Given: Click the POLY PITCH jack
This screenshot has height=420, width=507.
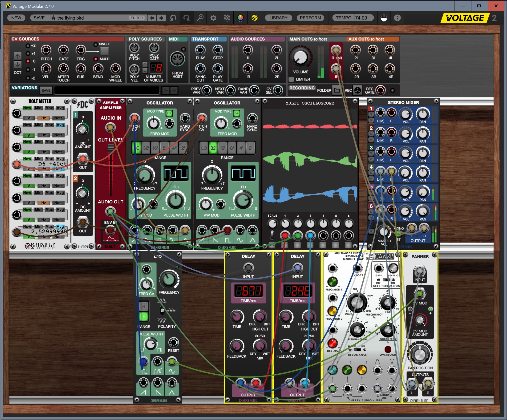Looking at the screenshot, I should coord(134,48).
